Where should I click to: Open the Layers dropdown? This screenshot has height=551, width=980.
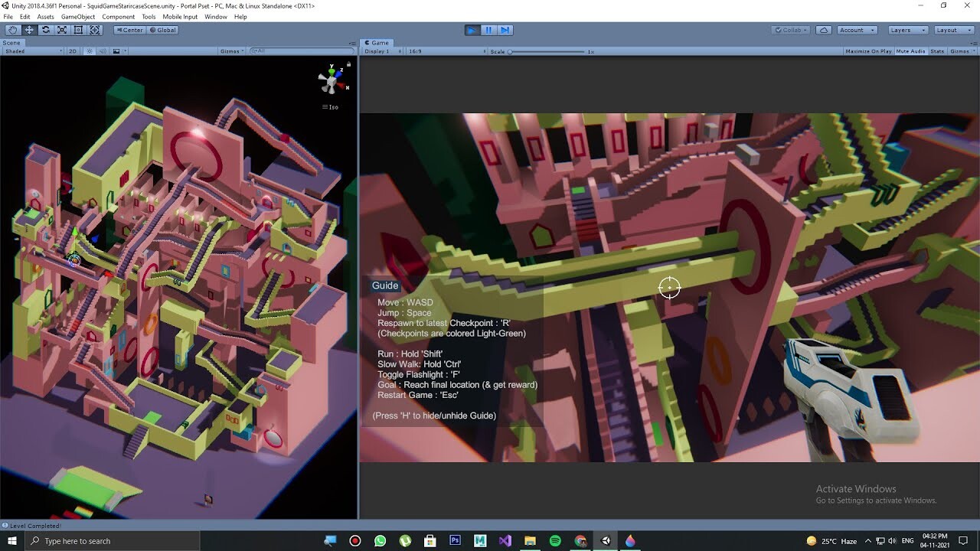(908, 30)
